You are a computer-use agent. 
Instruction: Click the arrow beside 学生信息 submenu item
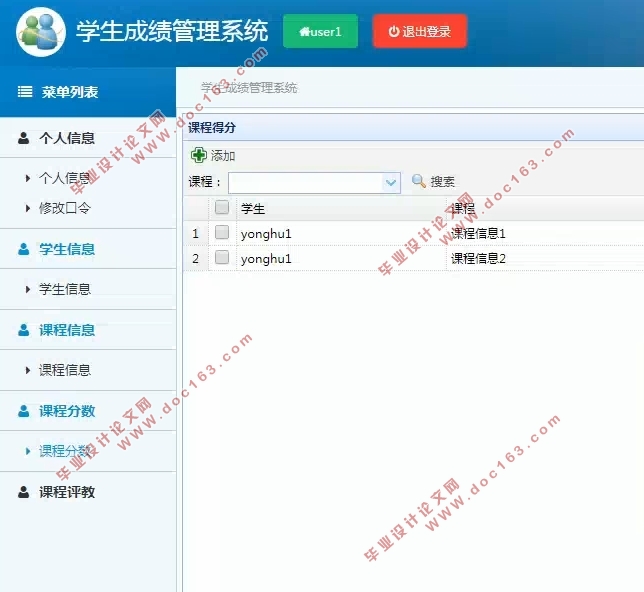coord(28,289)
